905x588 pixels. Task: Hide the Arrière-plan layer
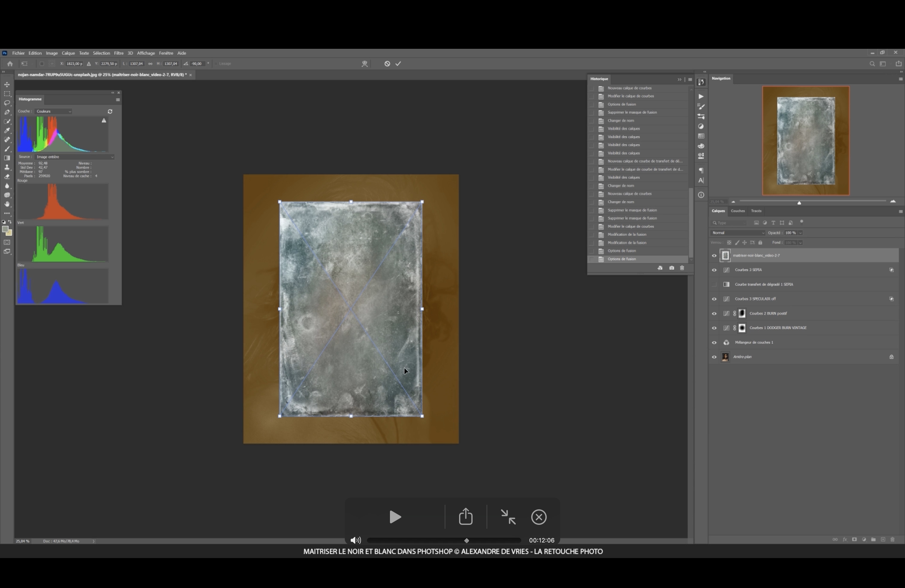click(714, 357)
